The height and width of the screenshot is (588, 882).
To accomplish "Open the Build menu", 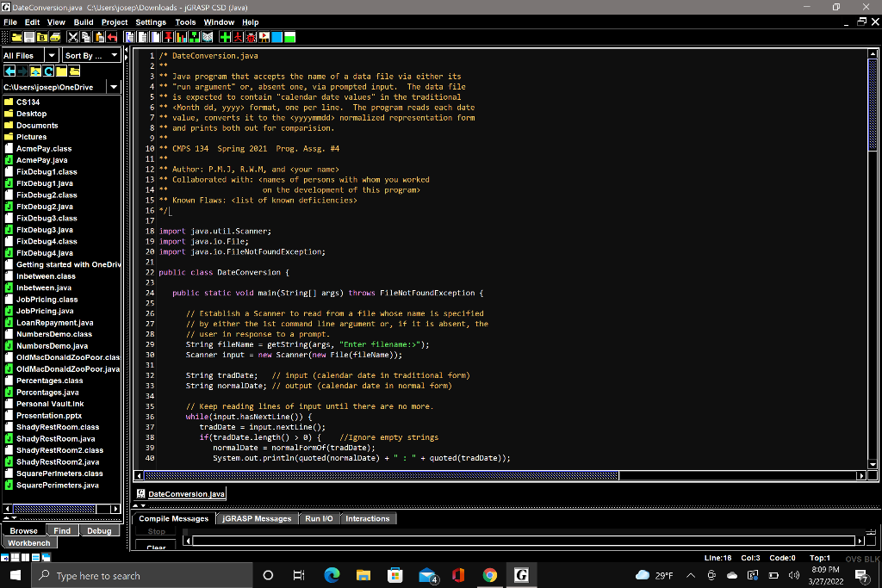I will [x=84, y=22].
